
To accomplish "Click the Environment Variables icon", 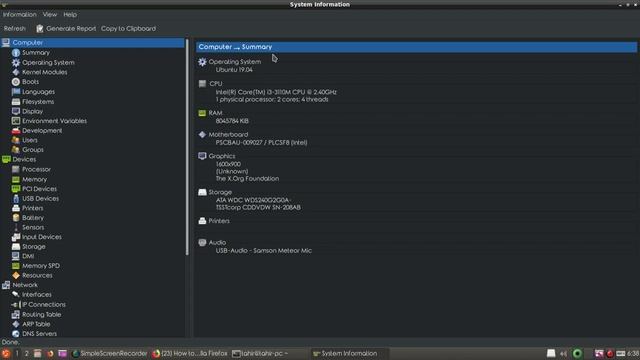I will click(x=16, y=121).
